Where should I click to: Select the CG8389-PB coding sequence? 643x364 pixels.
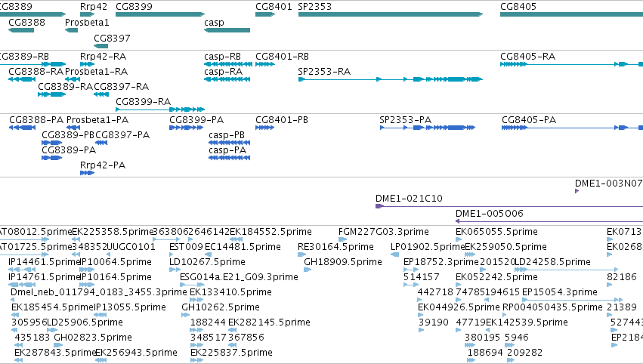pyautogui.click(x=51, y=143)
